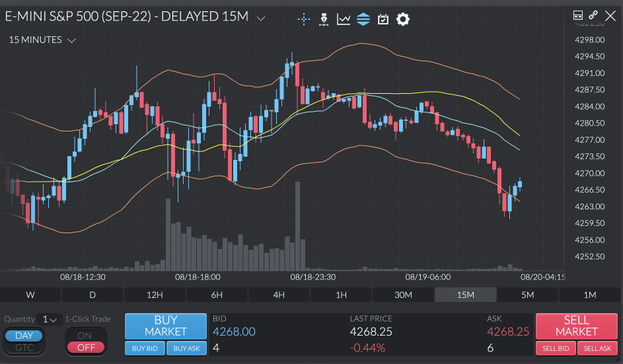The width and height of the screenshot is (623, 364).
Task: Click the tallest volume bar near 08/18-23:30
Action: point(297,226)
